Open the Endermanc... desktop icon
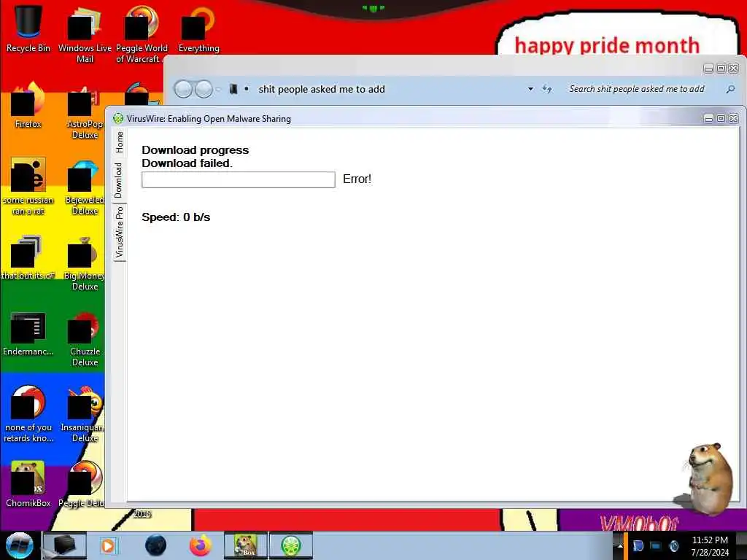Image resolution: width=747 pixels, height=560 pixels. tap(28, 332)
